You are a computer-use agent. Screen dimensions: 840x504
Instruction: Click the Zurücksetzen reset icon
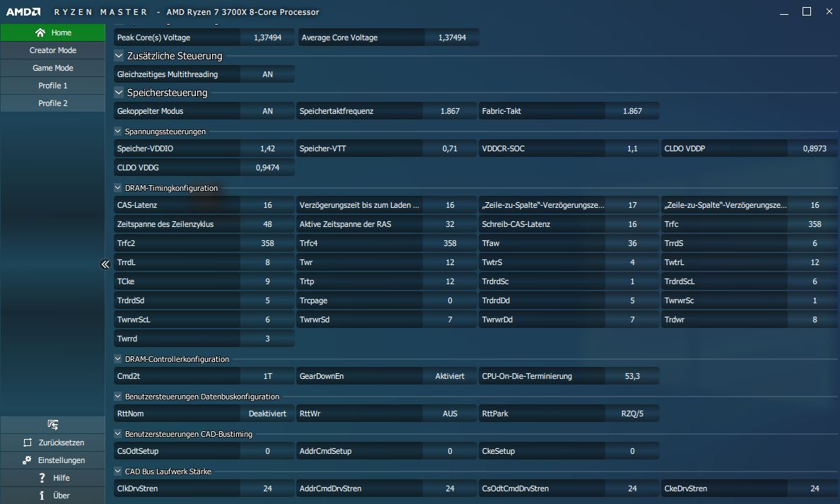pos(28,443)
